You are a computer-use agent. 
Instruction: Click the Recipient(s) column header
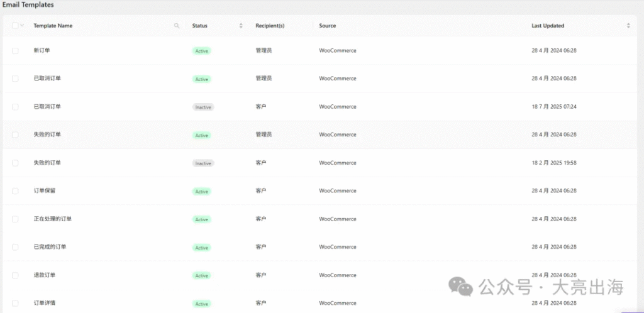[270, 25]
